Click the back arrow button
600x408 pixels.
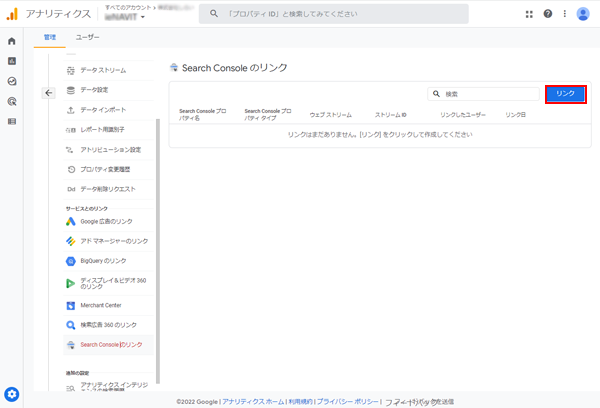49,93
